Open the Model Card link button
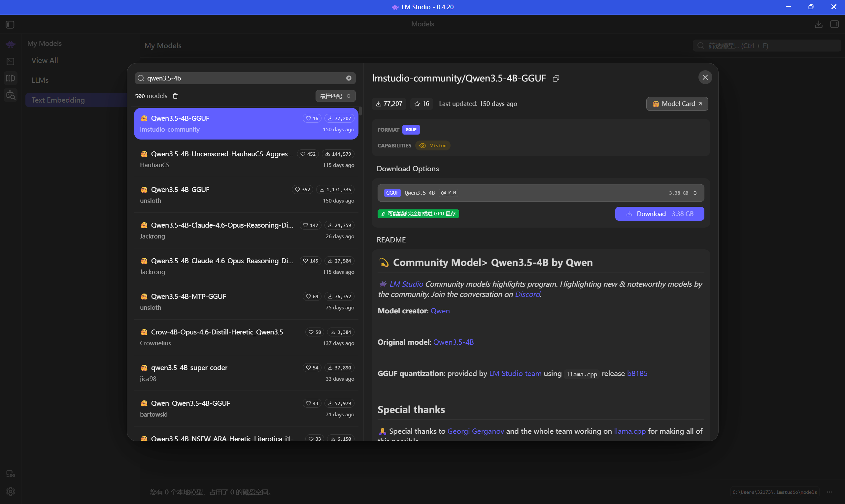Image resolution: width=845 pixels, height=504 pixels. (x=677, y=104)
